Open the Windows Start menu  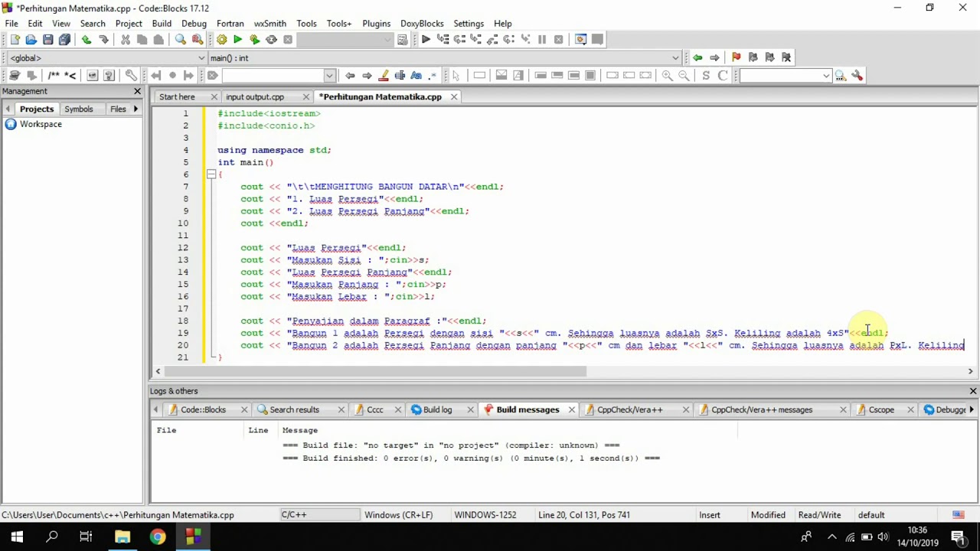tap(17, 537)
